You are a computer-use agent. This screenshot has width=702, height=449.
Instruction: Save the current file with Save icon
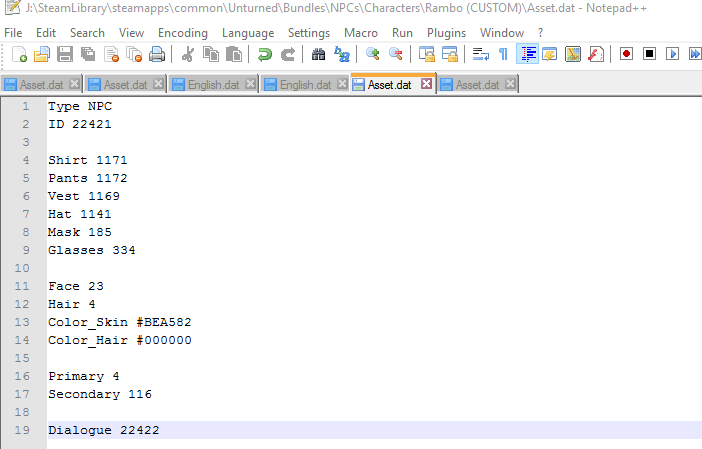[65, 54]
